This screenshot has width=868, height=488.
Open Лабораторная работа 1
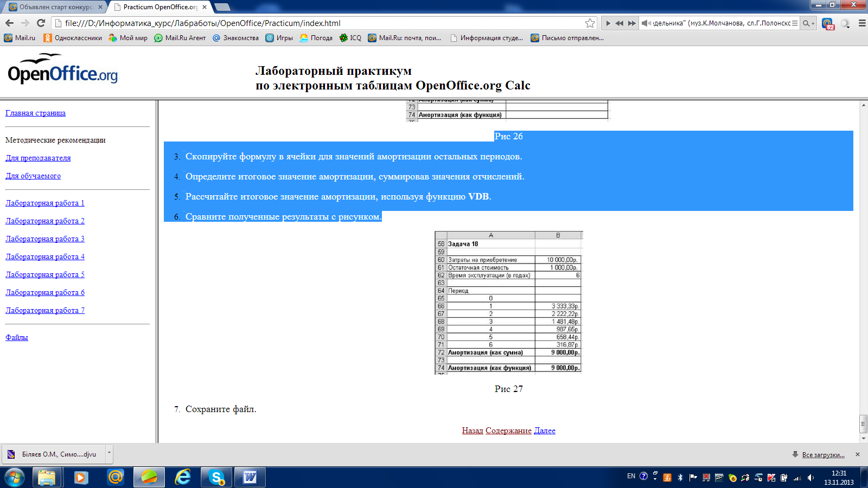click(45, 203)
